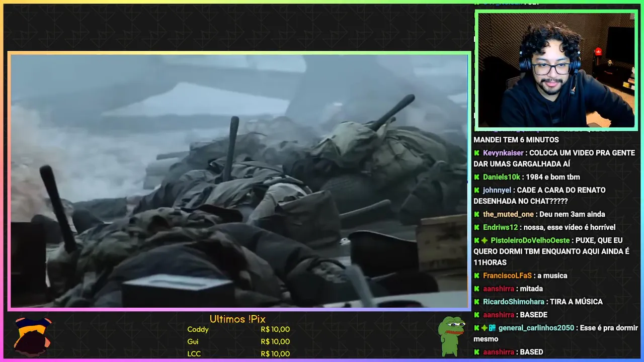Click the Kick badge beside aanshirra's BASEDE message
The image size is (644, 362).
(x=476, y=315)
